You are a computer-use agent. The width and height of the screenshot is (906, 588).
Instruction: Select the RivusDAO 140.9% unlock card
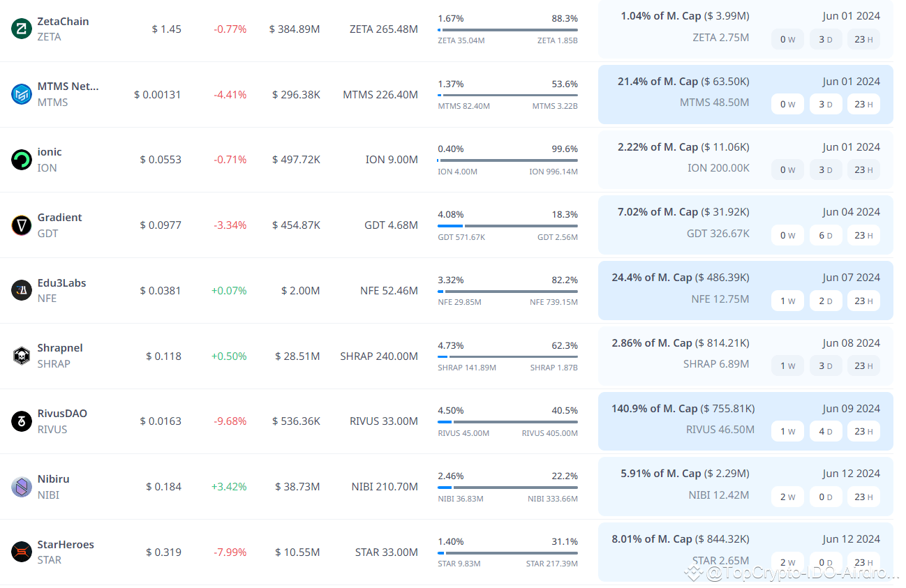[x=745, y=421]
